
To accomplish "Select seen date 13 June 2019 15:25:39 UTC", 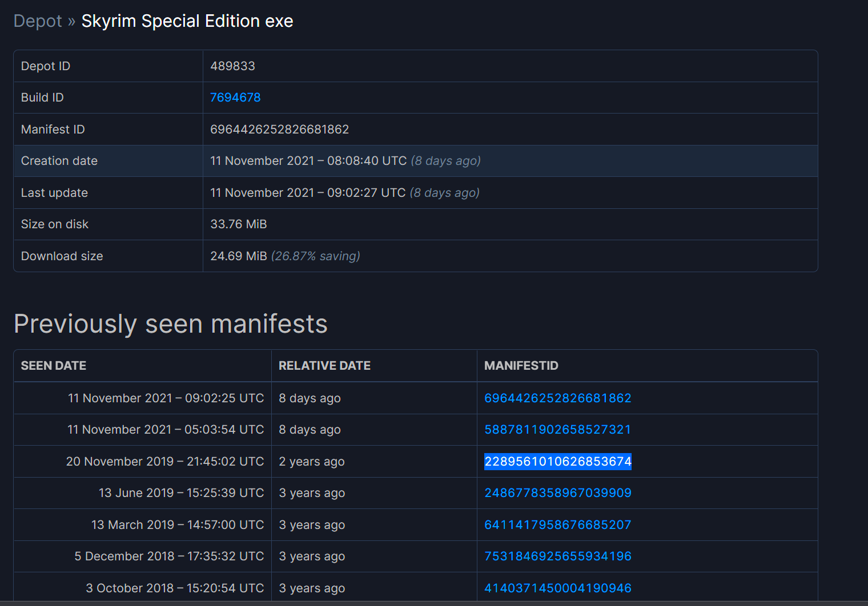I will [182, 493].
